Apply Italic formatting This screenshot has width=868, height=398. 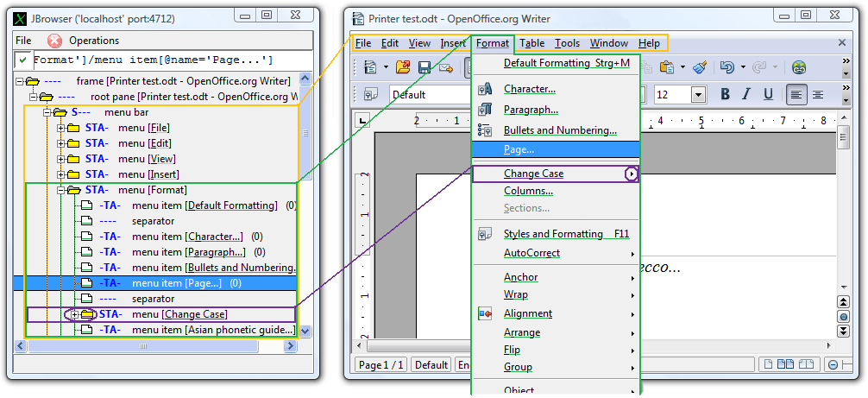tap(745, 94)
